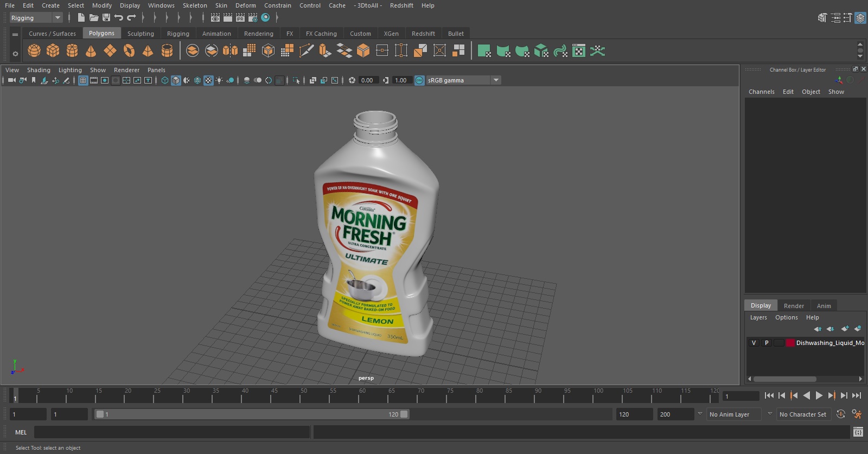This screenshot has height=454, width=868.
Task: Open the Skeleton menu
Action: click(195, 5)
